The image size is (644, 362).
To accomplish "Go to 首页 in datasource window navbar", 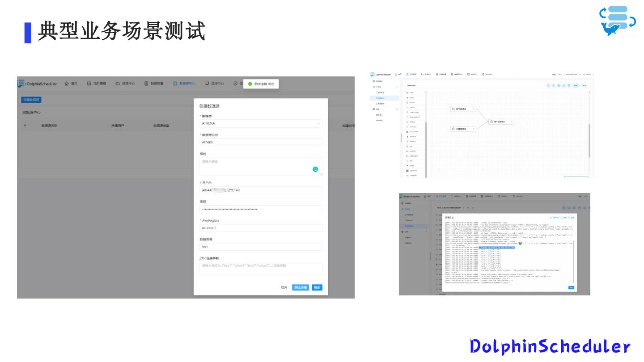I will click(x=71, y=84).
